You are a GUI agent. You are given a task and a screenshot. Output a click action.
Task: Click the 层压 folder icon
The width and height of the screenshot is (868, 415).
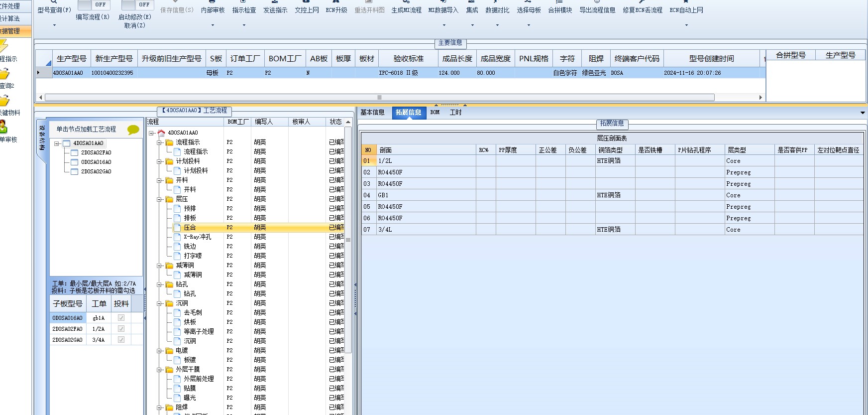point(169,199)
